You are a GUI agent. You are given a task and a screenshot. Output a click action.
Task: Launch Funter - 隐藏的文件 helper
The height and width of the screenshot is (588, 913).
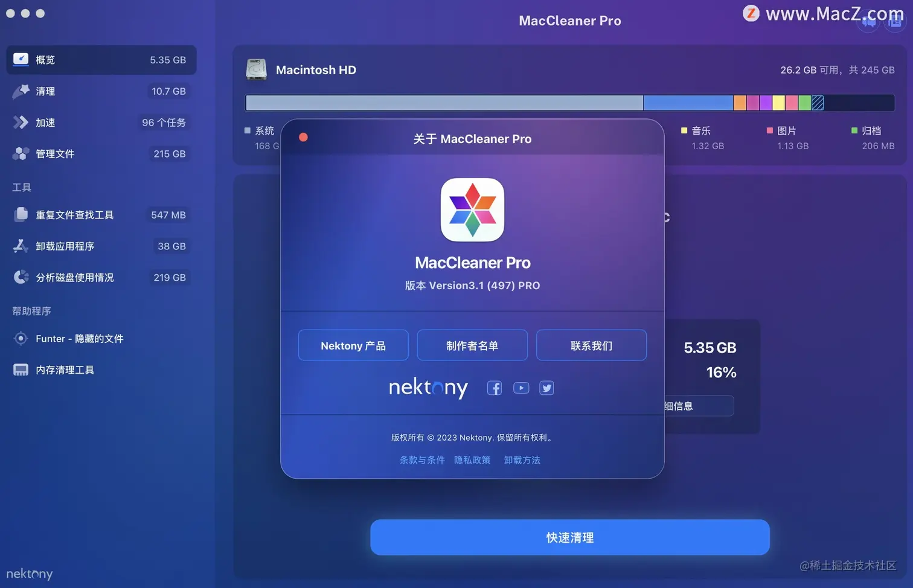pos(101,339)
